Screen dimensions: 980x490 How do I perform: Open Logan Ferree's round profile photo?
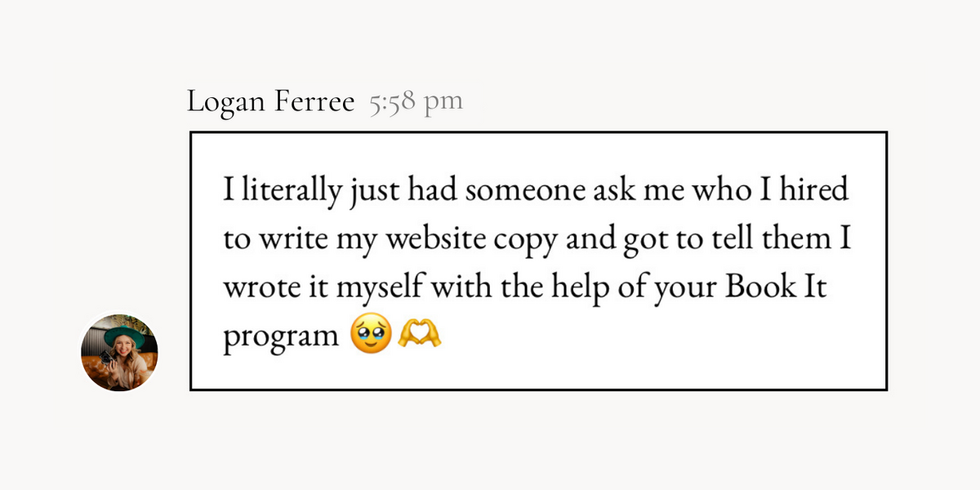click(119, 352)
